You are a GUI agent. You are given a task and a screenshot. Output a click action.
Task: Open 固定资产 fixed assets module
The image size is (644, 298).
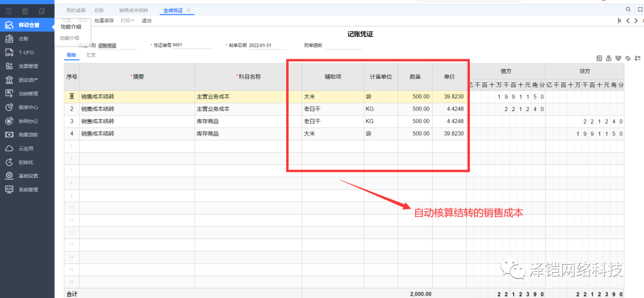[28, 80]
